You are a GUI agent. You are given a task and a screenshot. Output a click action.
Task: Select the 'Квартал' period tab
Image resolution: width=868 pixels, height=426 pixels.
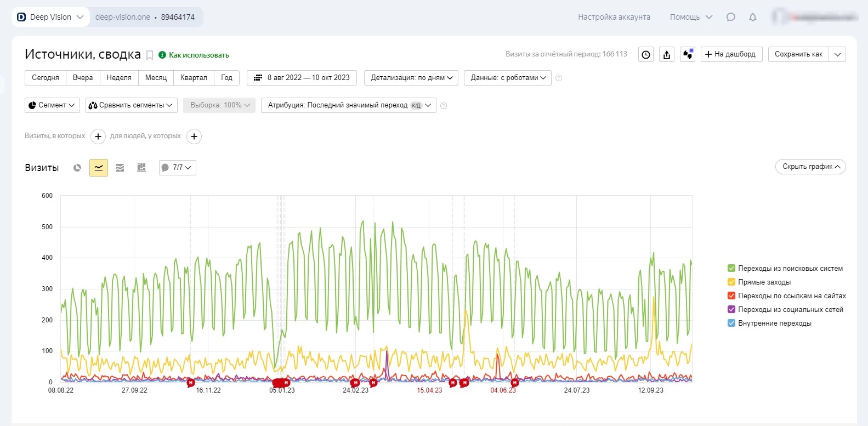point(194,78)
